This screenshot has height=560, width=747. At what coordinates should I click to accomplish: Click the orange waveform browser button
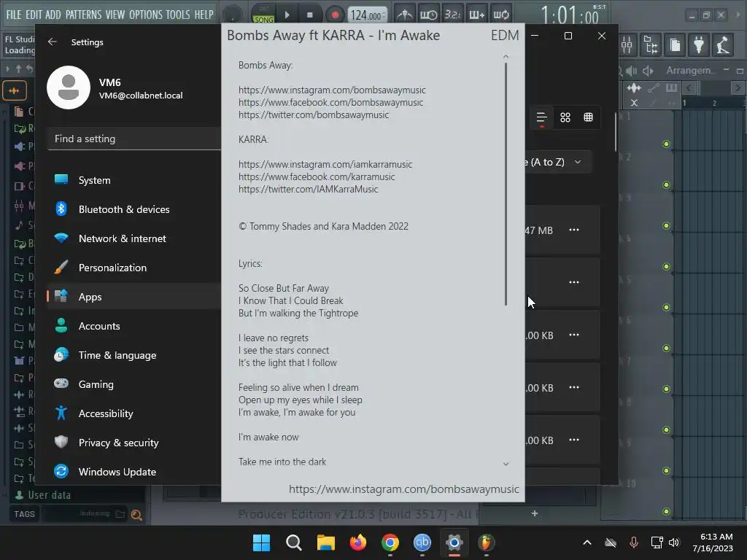[15, 90]
